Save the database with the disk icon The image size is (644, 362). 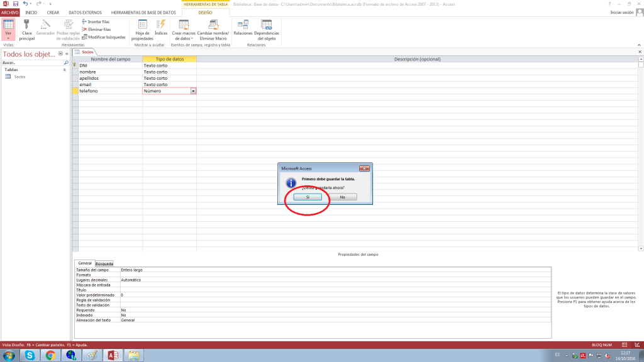tap(14, 4)
